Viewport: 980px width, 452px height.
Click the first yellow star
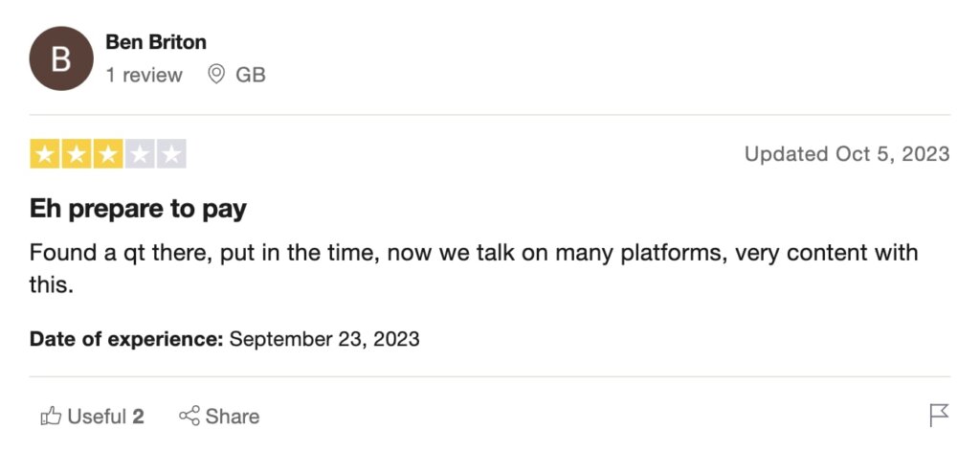pyautogui.click(x=45, y=154)
